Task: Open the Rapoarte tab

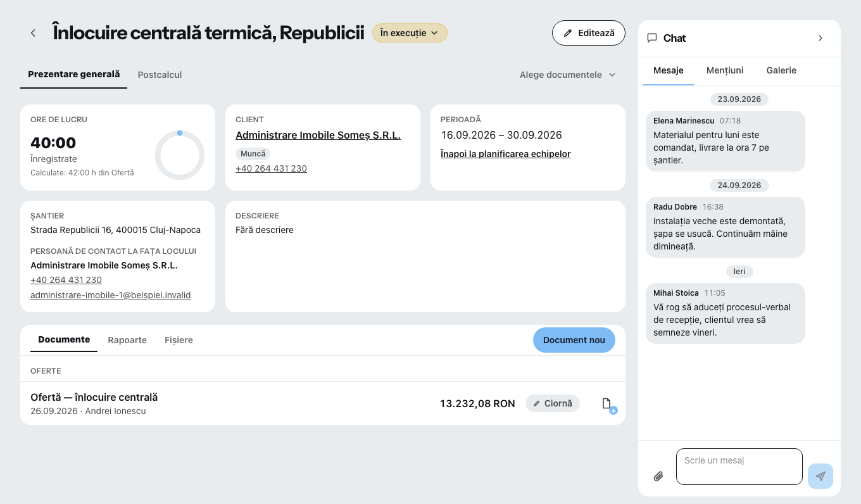Action: (x=127, y=340)
